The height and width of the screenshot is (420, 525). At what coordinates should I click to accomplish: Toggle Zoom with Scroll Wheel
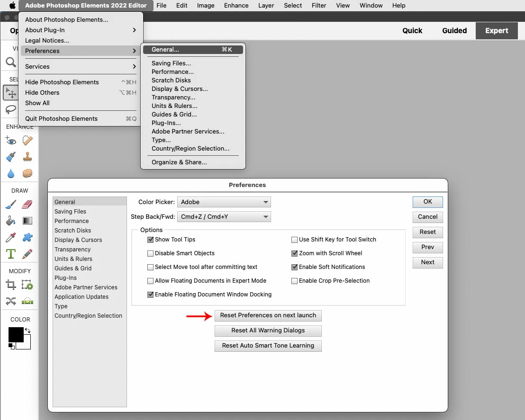294,253
